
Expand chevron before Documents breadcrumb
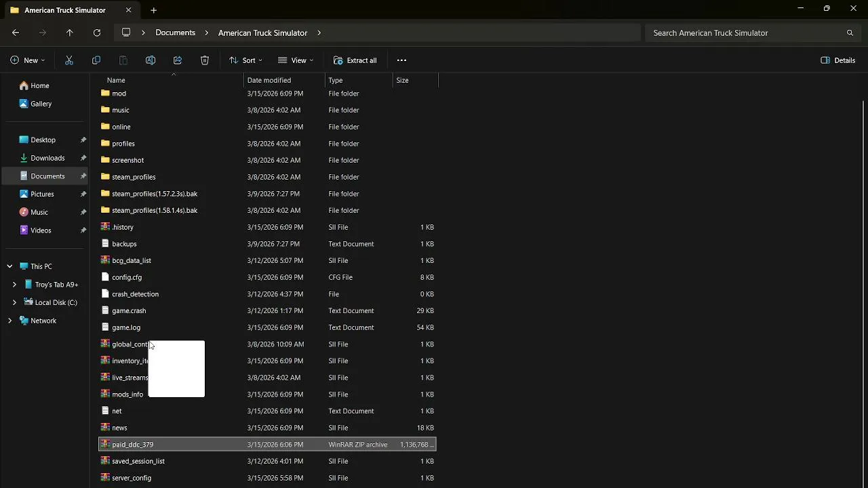pyautogui.click(x=143, y=33)
